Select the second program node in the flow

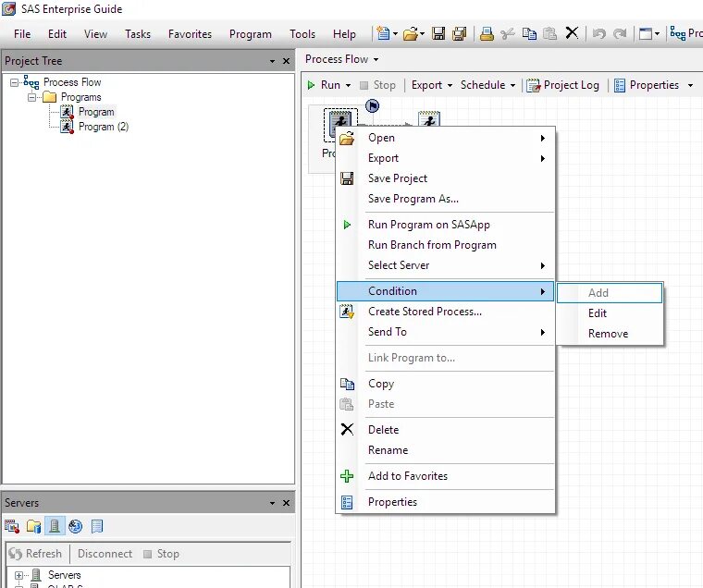coord(429,118)
